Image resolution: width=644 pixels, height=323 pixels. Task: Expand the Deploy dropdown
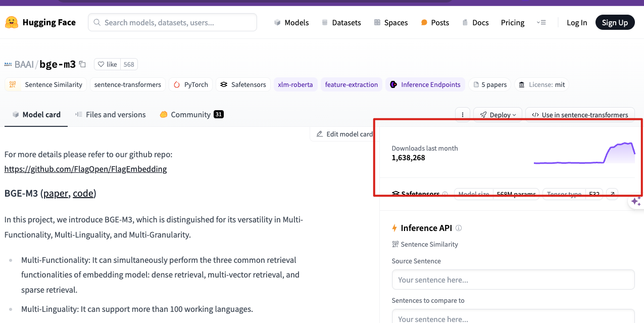coord(498,115)
